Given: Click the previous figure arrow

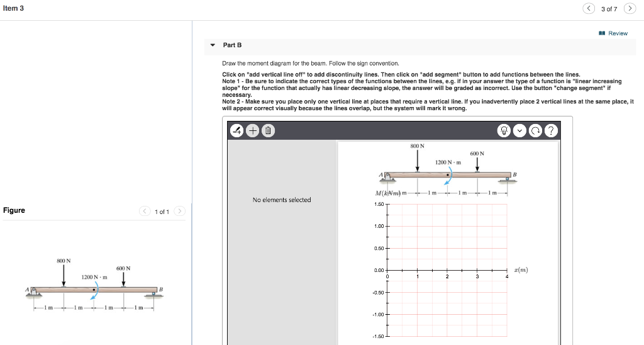Looking at the screenshot, I should click(x=145, y=212).
